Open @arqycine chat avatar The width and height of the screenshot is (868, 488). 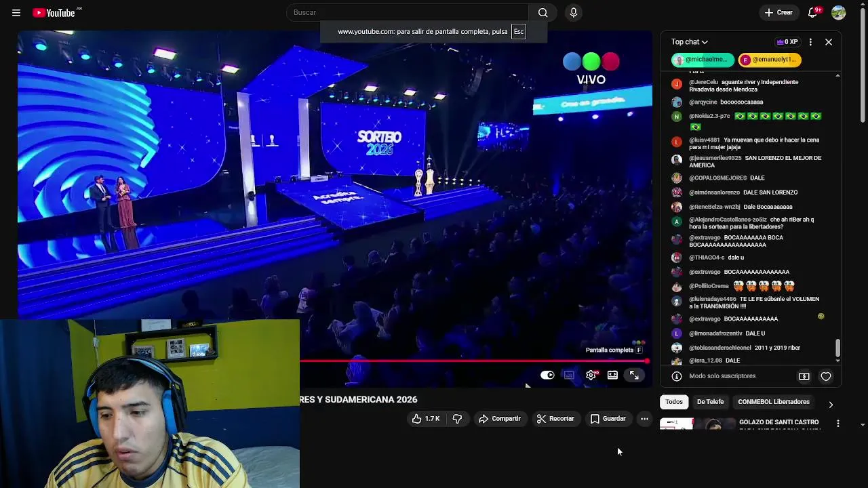coord(676,102)
